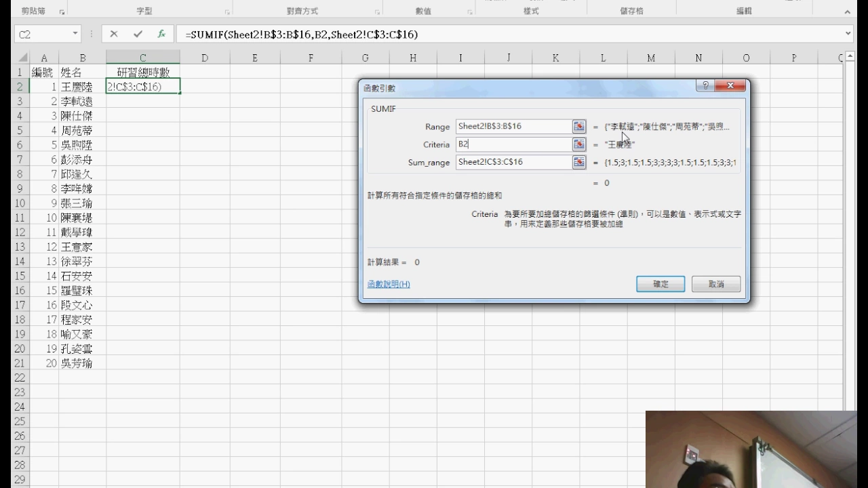Select cell containing 陳仕傑
The width and height of the screenshot is (868, 488).
tap(83, 116)
